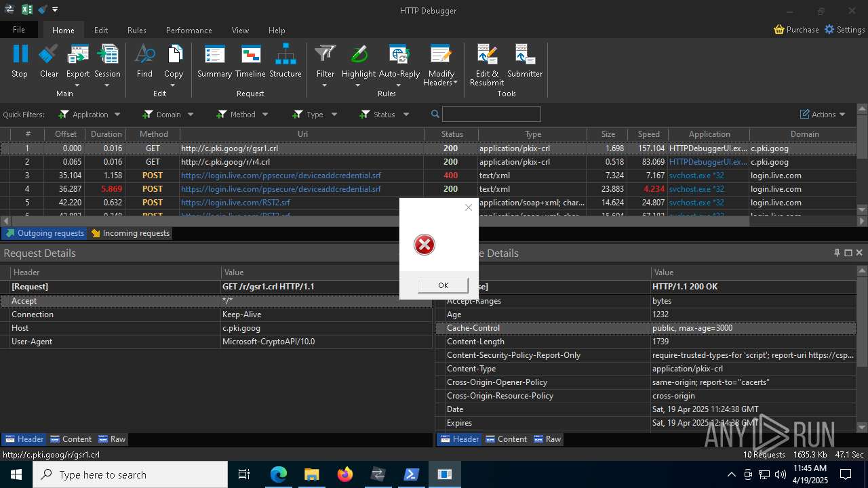The image size is (868, 488).
Task: Open the Session tool
Action: click(x=107, y=62)
